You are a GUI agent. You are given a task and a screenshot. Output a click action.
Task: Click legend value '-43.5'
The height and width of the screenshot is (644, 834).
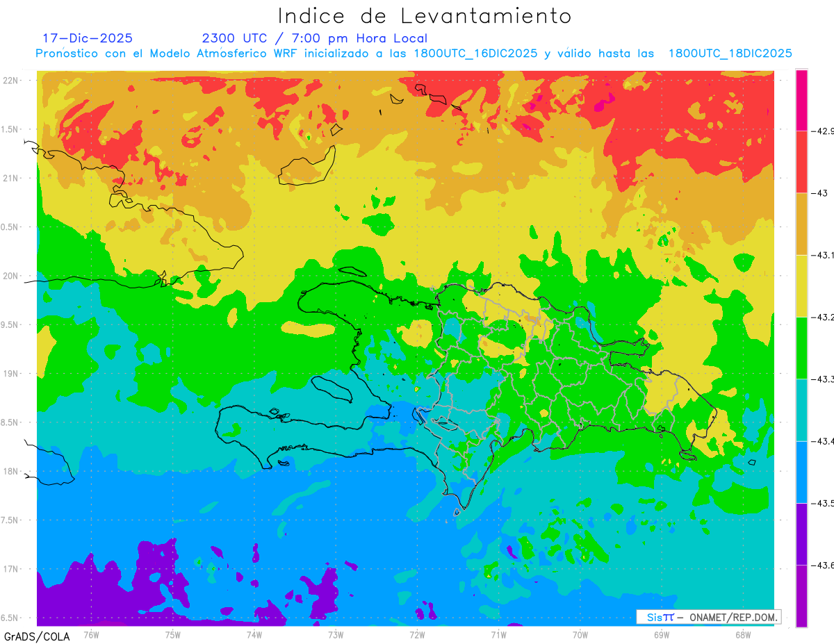point(824,503)
